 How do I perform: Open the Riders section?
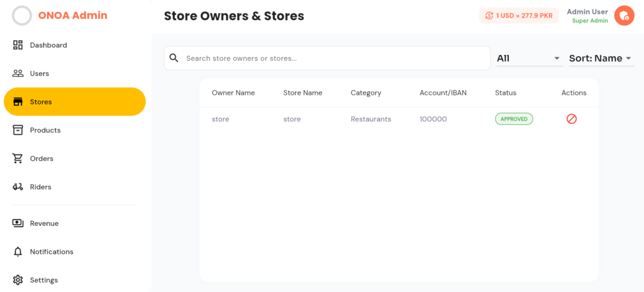click(75, 187)
